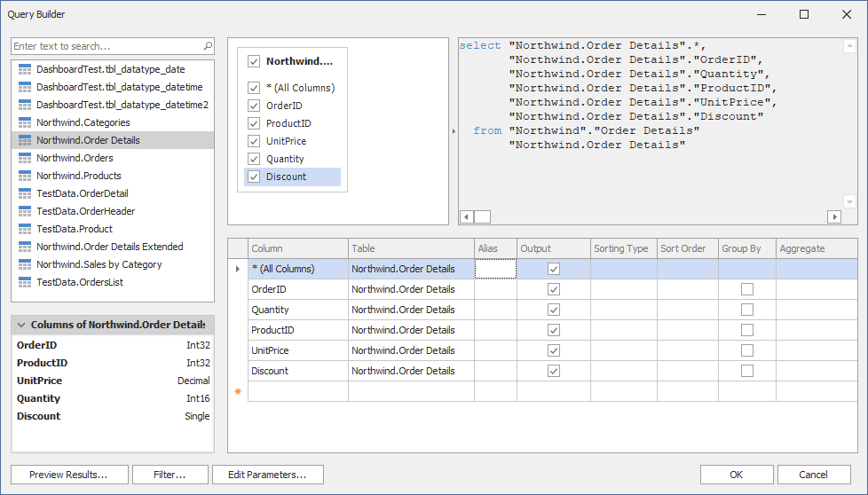Click table icon beside TestData.Product
The image size is (868, 495).
pos(25,228)
